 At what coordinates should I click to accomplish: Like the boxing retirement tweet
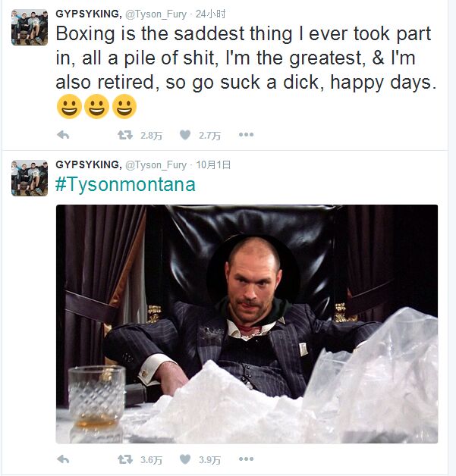coord(185,135)
